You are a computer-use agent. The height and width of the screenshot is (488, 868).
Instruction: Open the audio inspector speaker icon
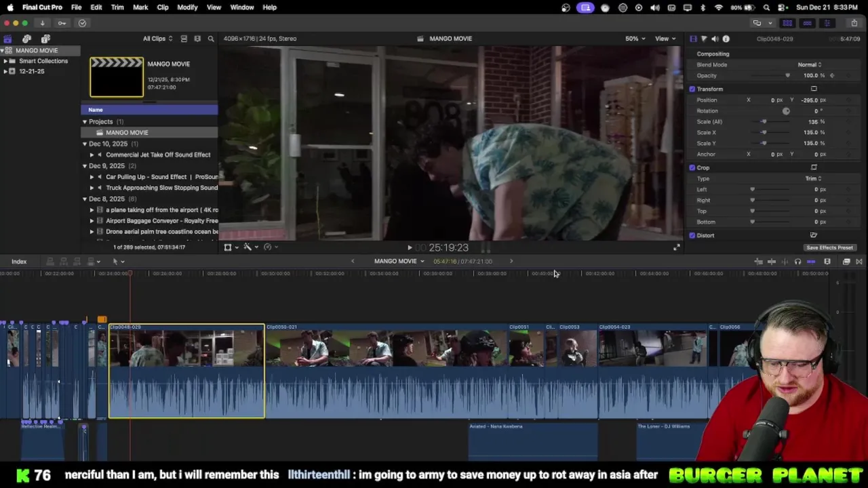(715, 39)
